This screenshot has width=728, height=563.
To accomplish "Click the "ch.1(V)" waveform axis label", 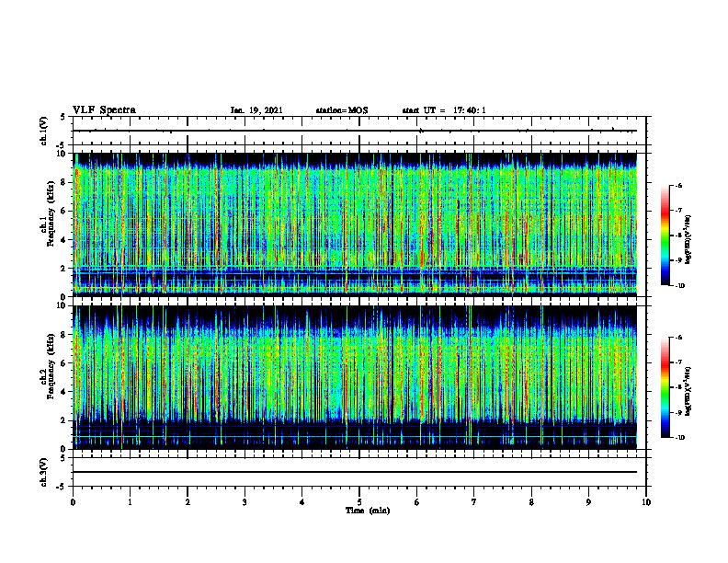I will click(43, 131).
